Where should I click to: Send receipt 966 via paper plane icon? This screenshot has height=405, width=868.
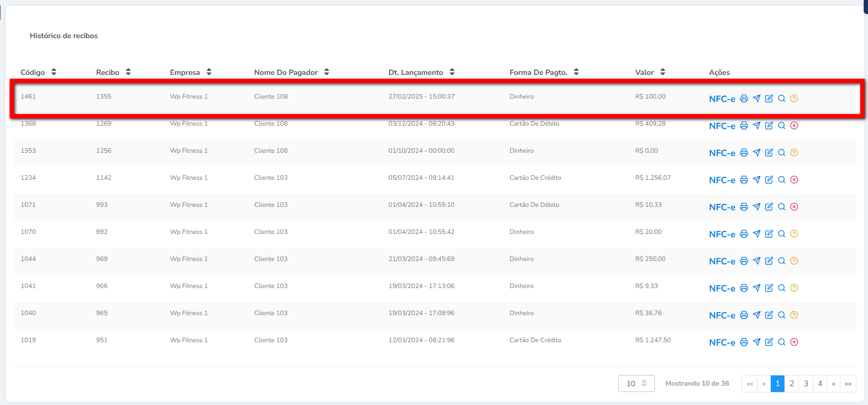coord(756,288)
